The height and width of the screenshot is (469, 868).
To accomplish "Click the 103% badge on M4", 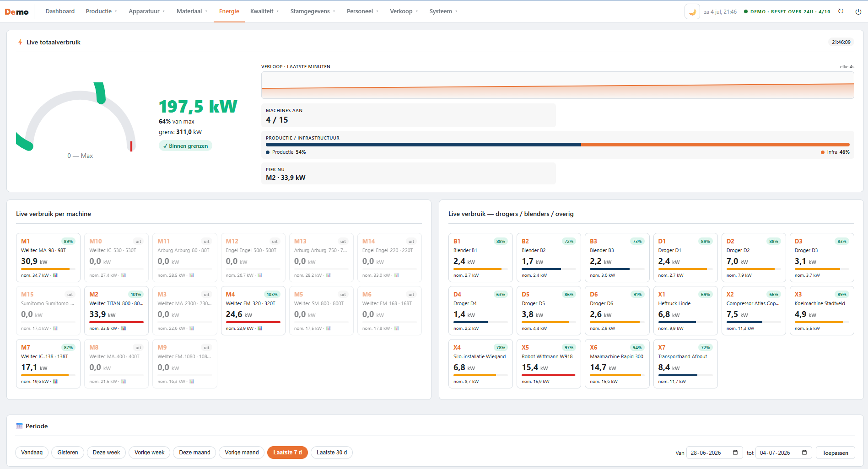I will click(272, 295).
